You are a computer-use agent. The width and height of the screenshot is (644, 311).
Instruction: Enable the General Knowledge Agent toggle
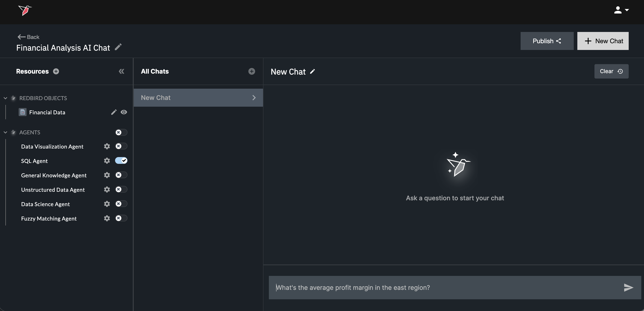tap(121, 175)
